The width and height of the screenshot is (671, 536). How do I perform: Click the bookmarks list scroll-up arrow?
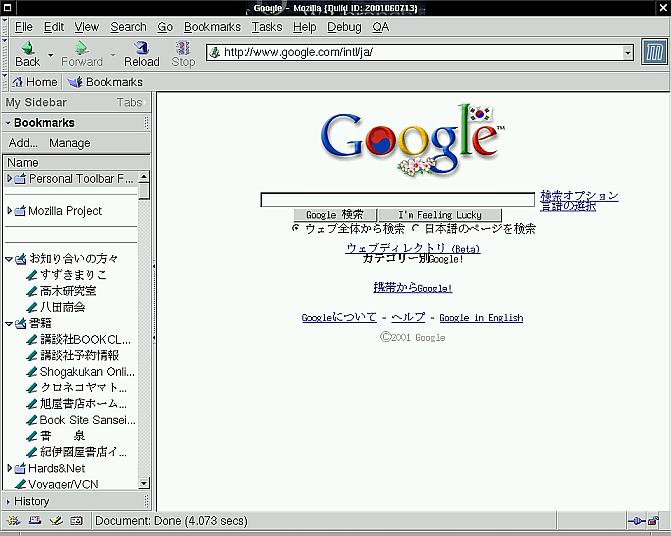click(144, 176)
